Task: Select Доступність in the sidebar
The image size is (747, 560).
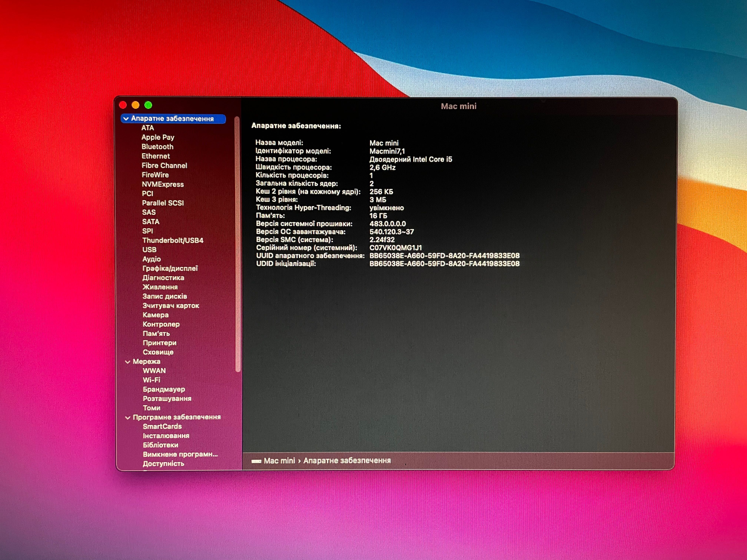Action: coord(163,464)
